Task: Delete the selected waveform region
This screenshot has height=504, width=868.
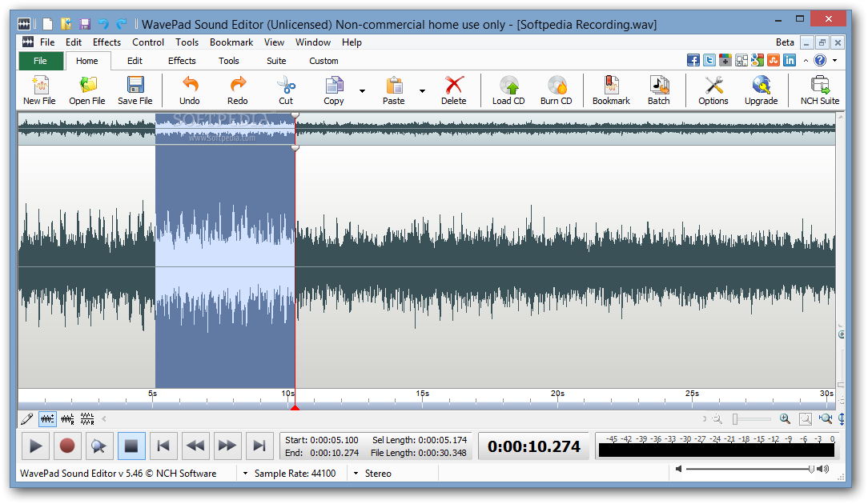Action: click(x=453, y=90)
